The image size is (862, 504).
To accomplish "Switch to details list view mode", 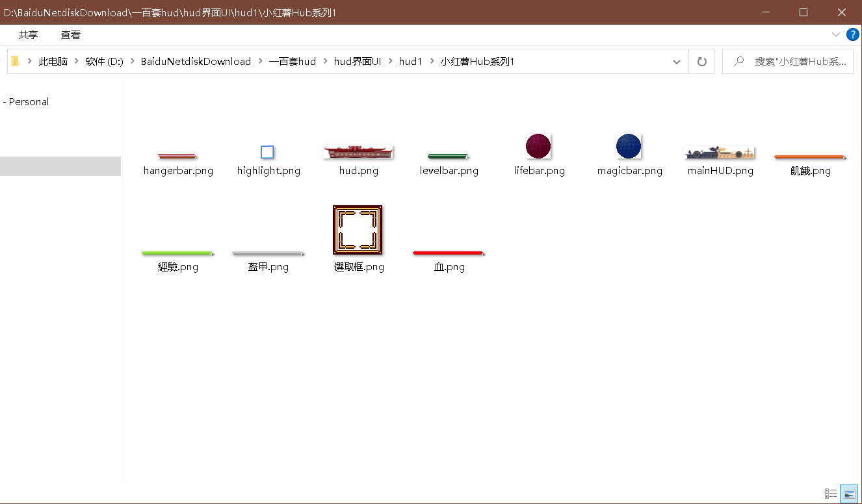I will tap(831, 494).
